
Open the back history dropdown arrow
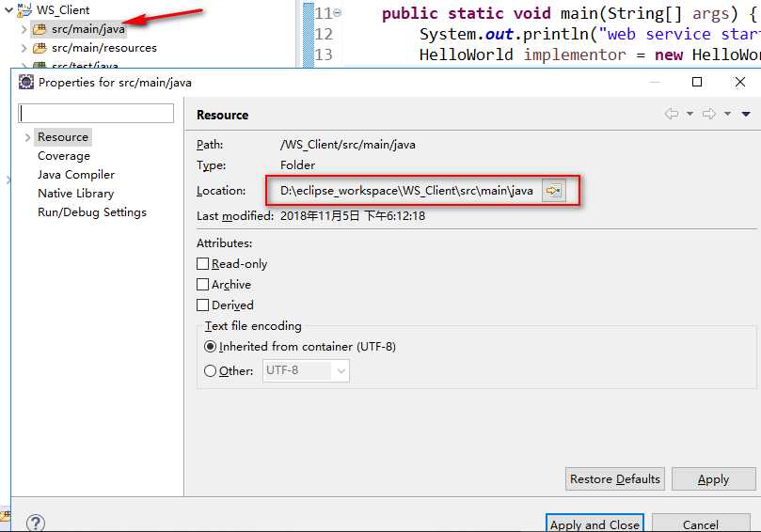(690, 114)
